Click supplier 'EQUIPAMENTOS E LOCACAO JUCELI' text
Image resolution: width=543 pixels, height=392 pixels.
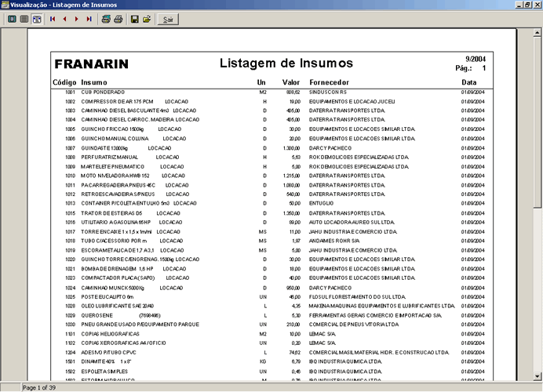pyautogui.click(x=352, y=102)
